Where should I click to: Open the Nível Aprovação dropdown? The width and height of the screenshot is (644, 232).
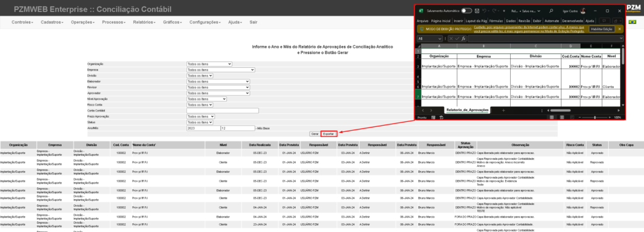206,99
